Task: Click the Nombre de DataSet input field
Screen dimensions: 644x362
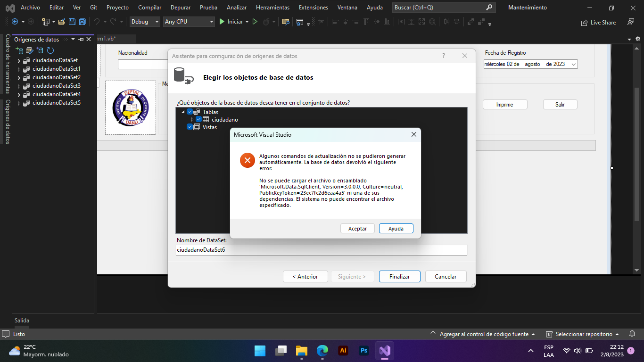Action: click(x=322, y=250)
